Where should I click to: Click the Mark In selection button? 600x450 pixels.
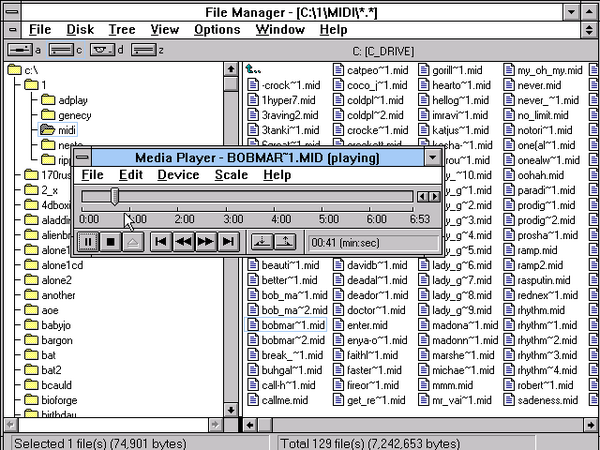coord(262,242)
